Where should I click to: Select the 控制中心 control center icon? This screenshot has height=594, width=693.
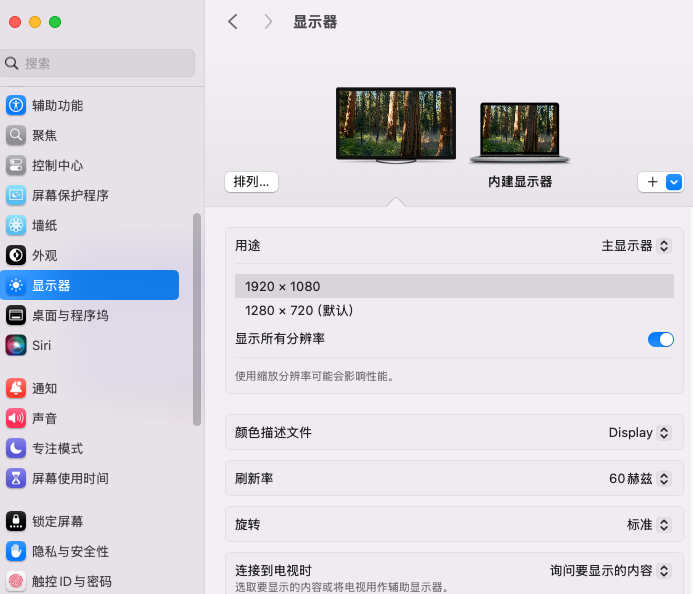16,165
